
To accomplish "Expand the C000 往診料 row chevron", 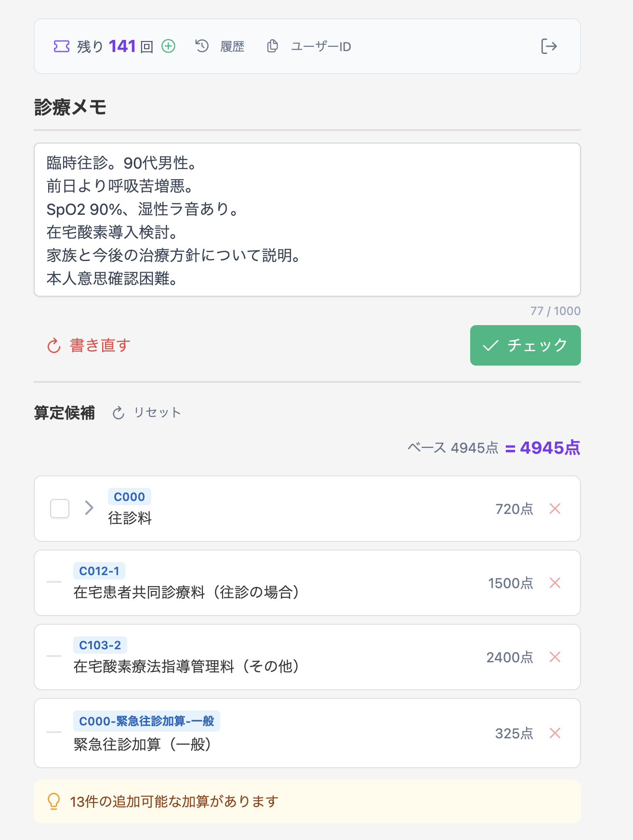I will point(89,508).
